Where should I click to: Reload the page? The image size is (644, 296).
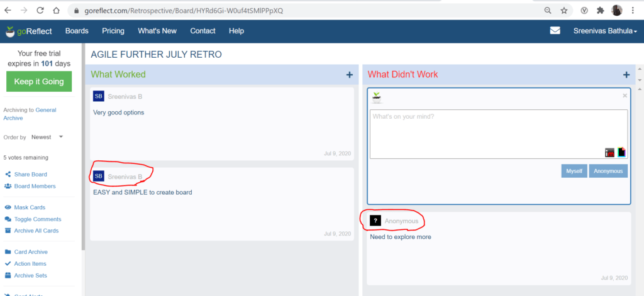40,11
